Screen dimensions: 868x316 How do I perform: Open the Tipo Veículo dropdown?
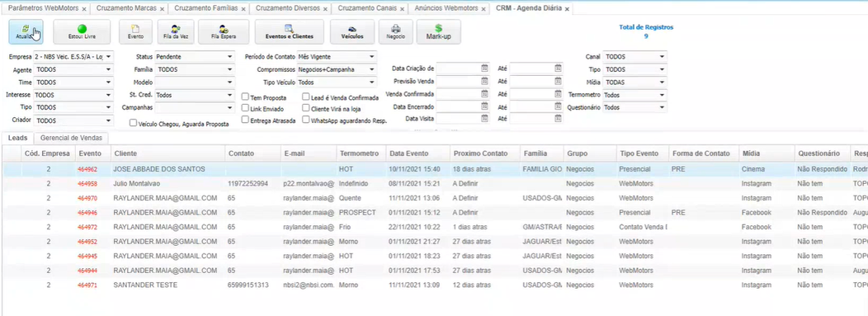point(337,82)
